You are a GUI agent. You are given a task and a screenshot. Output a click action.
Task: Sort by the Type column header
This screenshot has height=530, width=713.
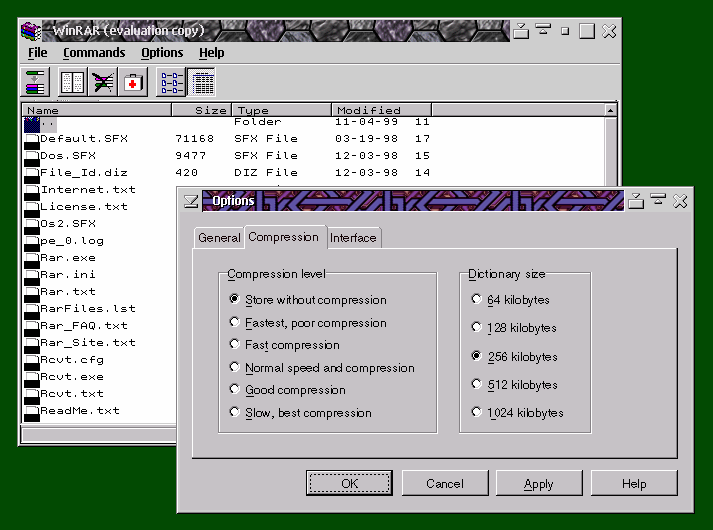click(282, 110)
